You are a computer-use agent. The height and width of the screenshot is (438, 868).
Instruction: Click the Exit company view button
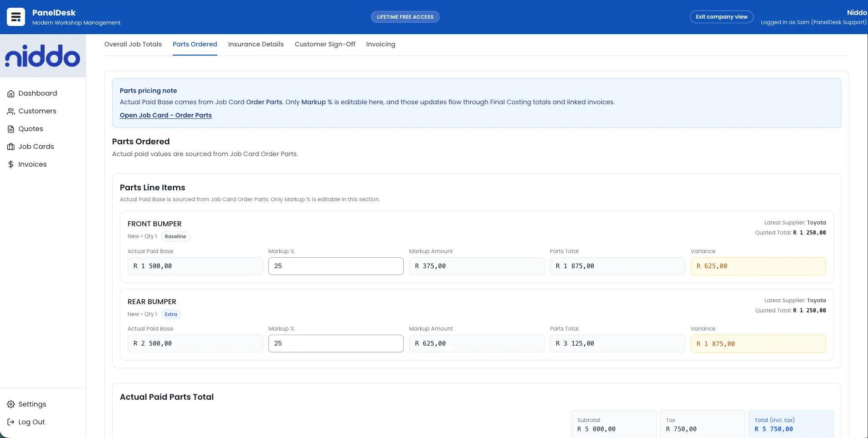click(x=721, y=16)
